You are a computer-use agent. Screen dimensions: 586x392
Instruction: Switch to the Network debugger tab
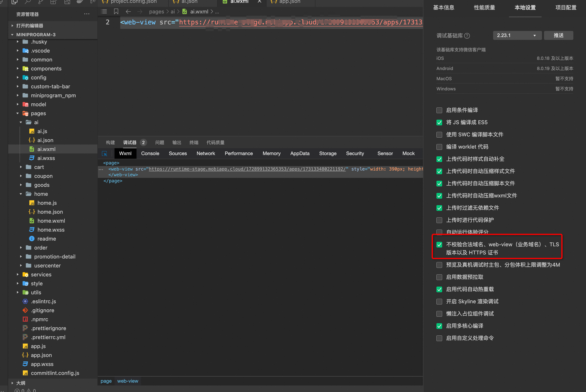click(x=206, y=153)
